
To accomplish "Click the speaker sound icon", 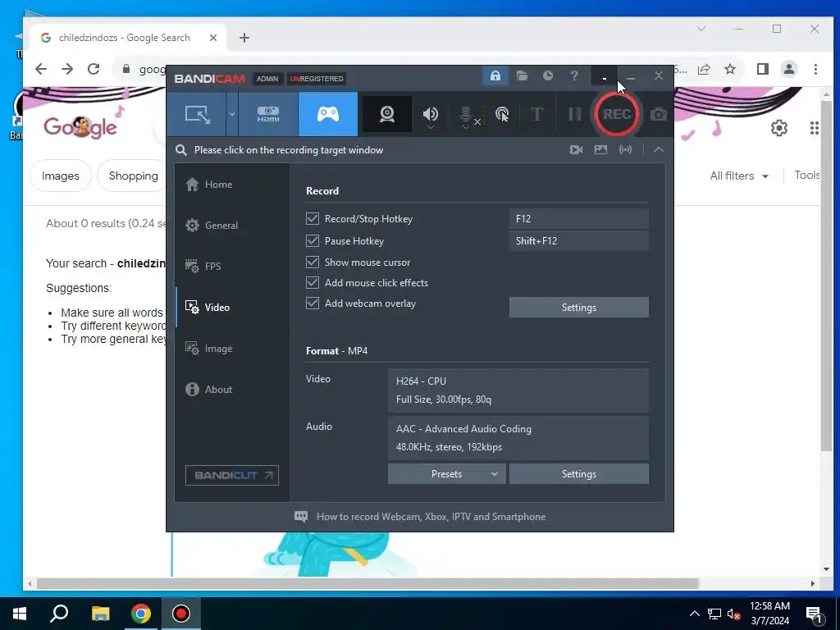I will 430,114.
